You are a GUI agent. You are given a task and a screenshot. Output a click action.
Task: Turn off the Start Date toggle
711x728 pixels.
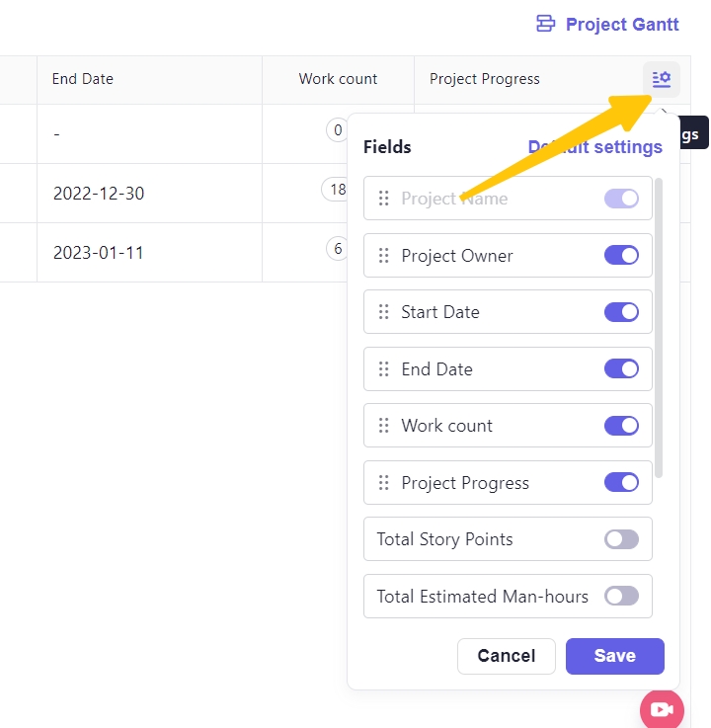tap(621, 312)
